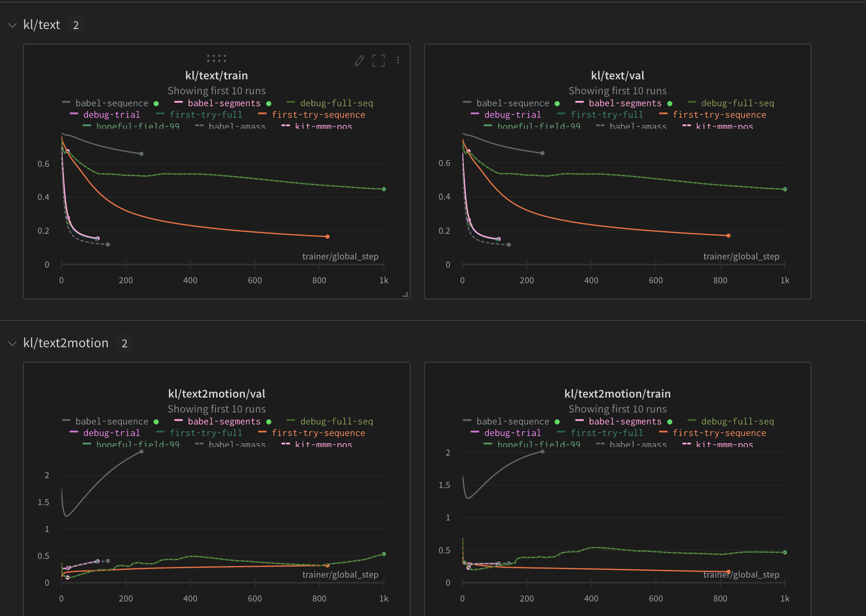Click the green dot beside babel-segments in kl/text/train
Screen dimensions: 866x616
[x=269, y=103]
